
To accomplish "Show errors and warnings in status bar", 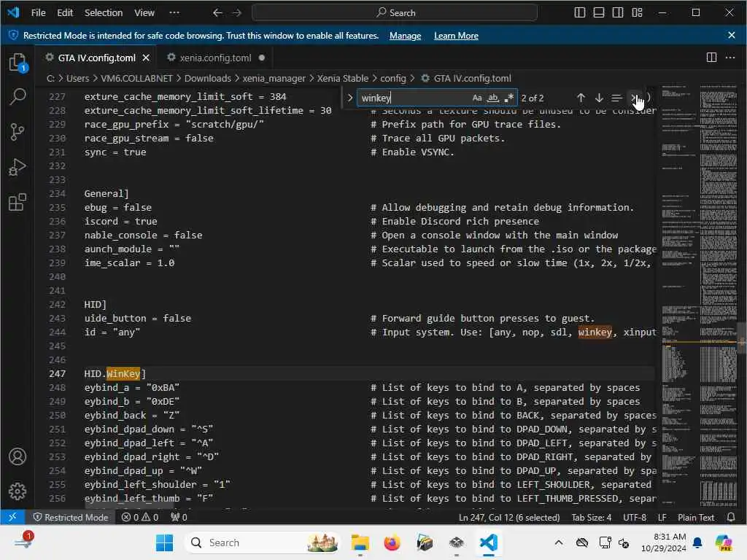I will coord(140,517).
